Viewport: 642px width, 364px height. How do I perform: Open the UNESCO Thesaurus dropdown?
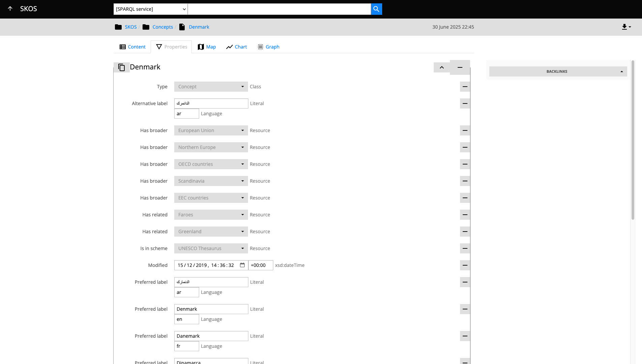click(x=211, y=248)
